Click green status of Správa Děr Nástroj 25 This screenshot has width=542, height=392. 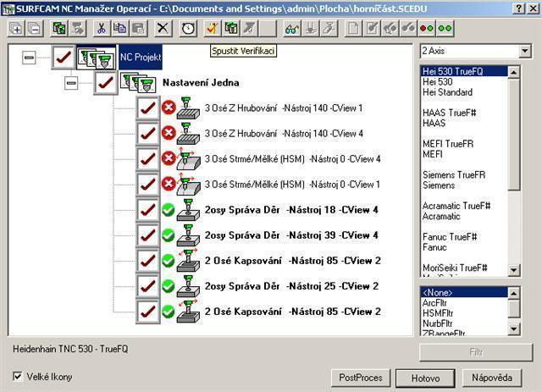tap(169, 286)
